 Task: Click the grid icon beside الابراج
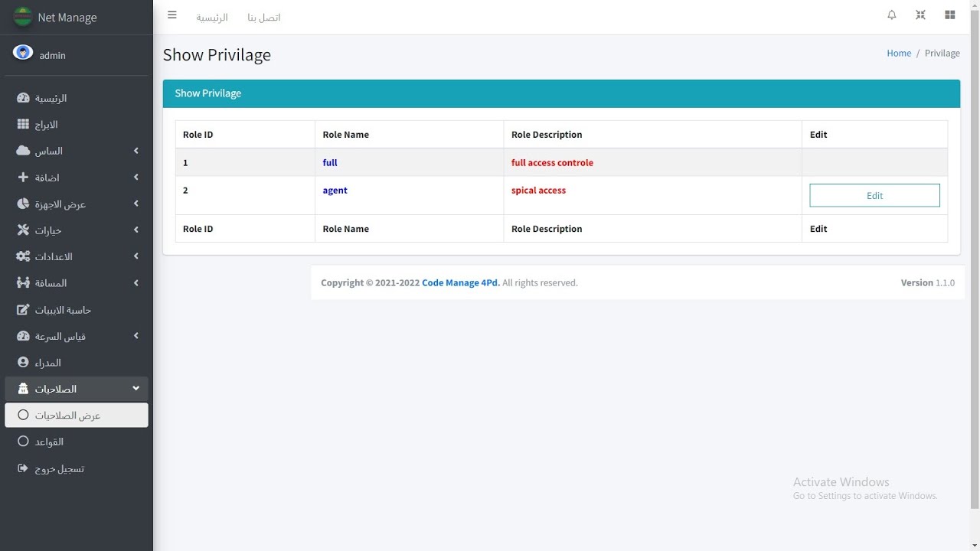click(23, 124)
